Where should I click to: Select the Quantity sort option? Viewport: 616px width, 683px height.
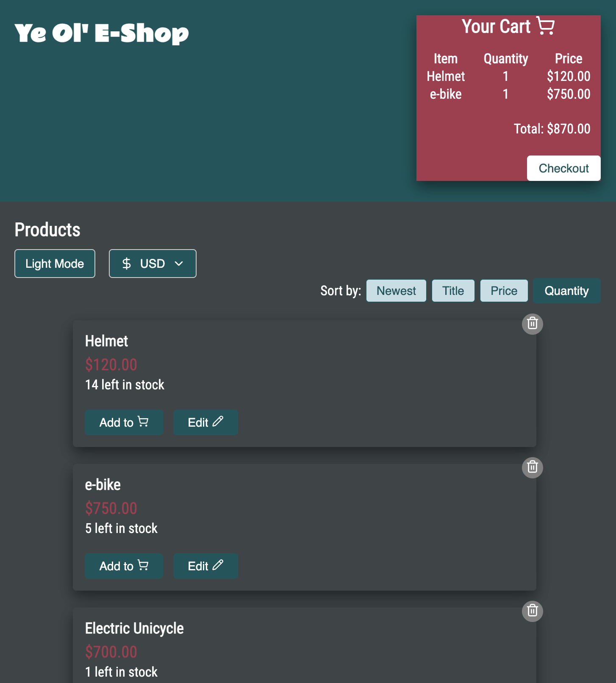[566, 291]
